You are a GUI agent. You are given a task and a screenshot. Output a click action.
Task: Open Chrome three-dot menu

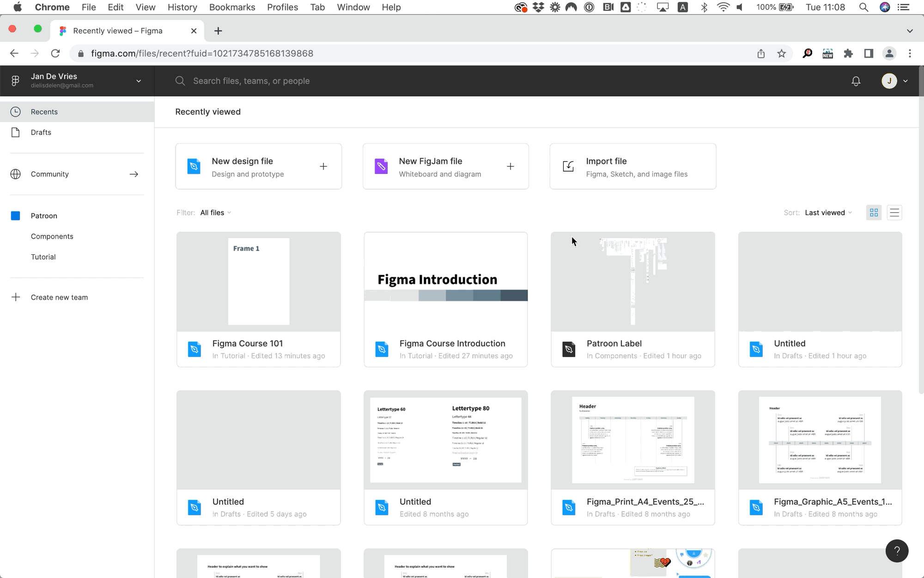pos(910,54)
